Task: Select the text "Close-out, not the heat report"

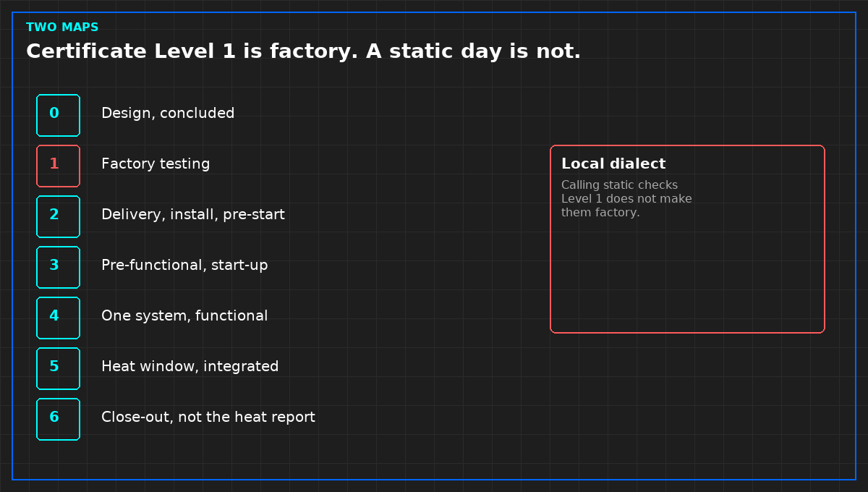Action: [x=208, y=417]
